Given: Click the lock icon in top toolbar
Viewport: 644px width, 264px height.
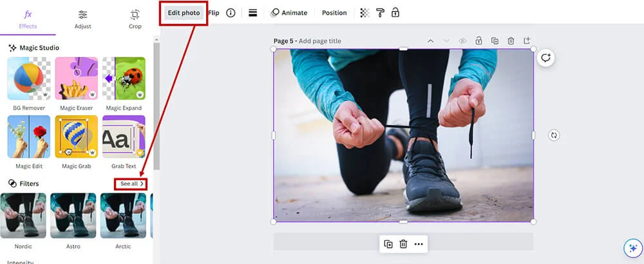Looking at the screenshot, I should tap(395, 13).
